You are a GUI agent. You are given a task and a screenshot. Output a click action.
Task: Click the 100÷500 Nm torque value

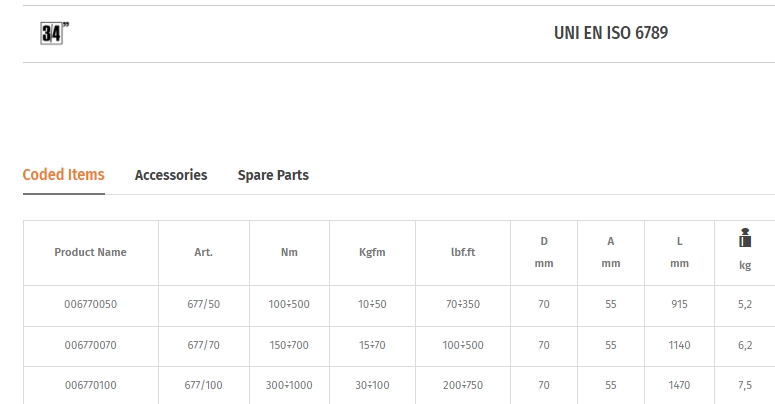tap(289, 304)
